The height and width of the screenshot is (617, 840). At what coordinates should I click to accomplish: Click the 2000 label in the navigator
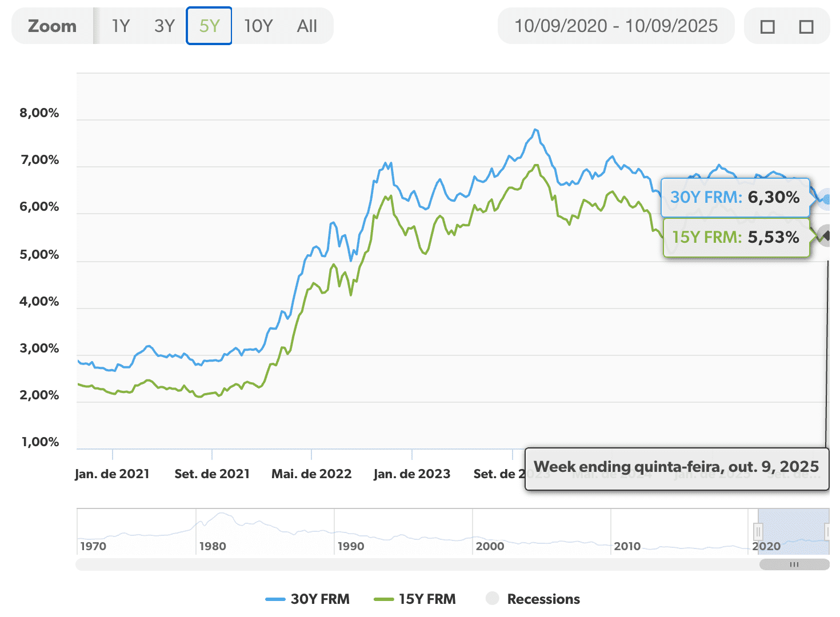[490, 546]
